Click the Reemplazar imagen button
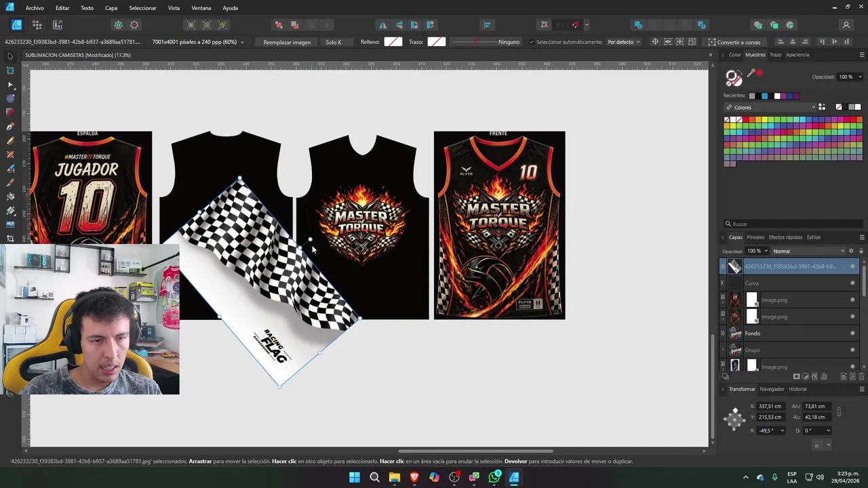 tap(287, 42)
